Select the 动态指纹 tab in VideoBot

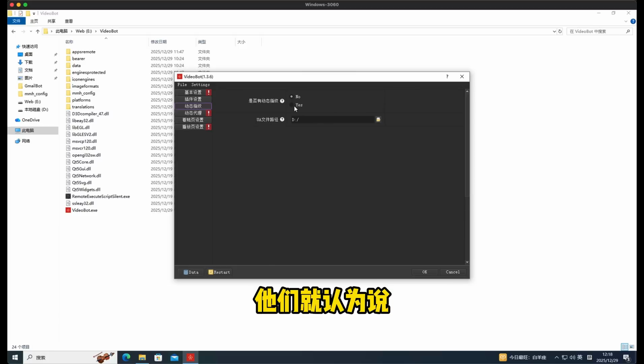point(193,106)
